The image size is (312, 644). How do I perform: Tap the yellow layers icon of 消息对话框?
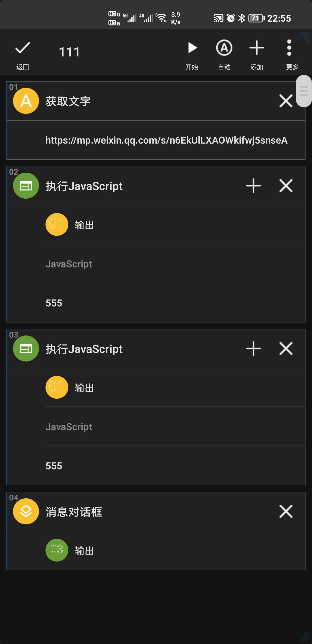(26, 511)
